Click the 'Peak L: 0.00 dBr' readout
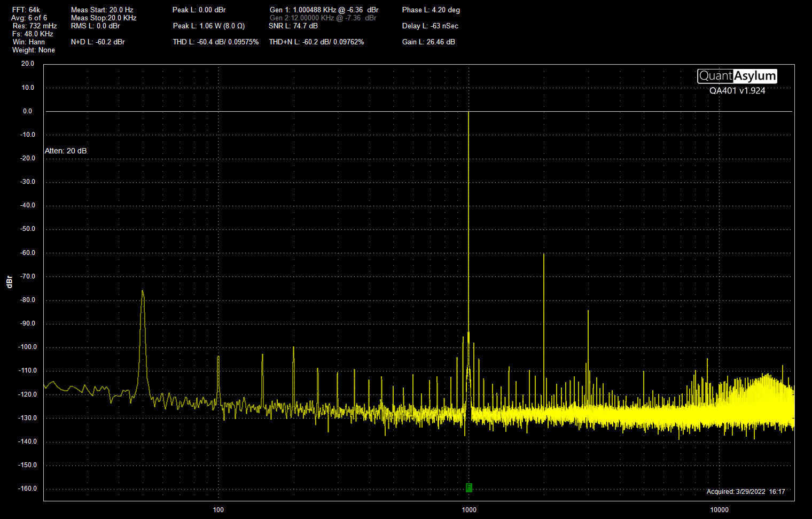 pyautogui.click(x=199, y=10)
